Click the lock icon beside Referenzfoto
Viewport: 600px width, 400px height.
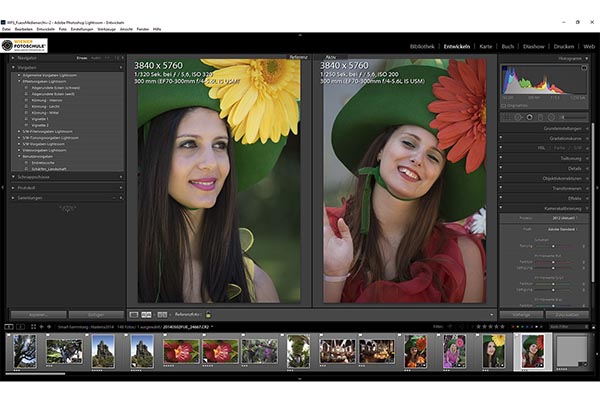[x=210, y=314]
